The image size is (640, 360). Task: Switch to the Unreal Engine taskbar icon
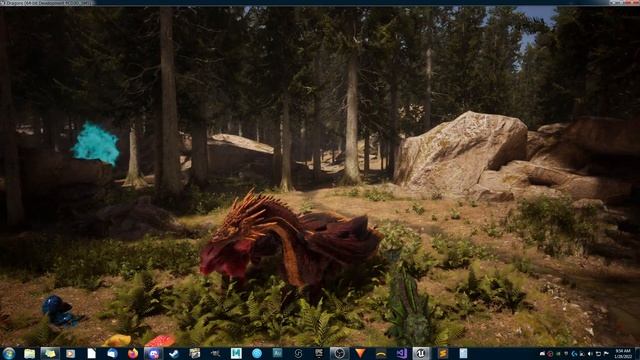pyautogui.click(x=422, y=353)
